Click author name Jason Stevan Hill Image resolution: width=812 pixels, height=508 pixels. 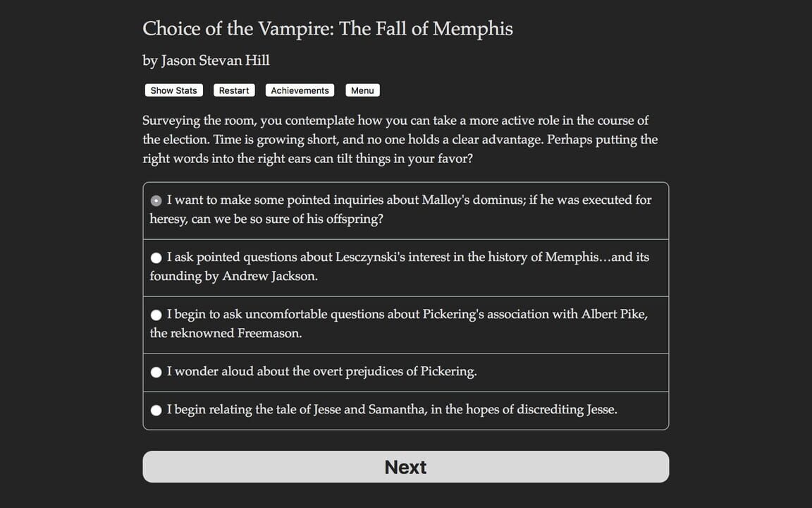tap(206, 61)
